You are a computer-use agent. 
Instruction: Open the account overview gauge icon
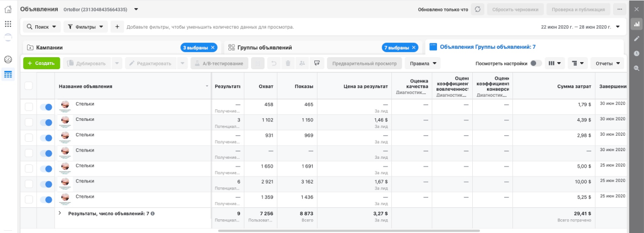pyautogui.click(x=8, y=59)
